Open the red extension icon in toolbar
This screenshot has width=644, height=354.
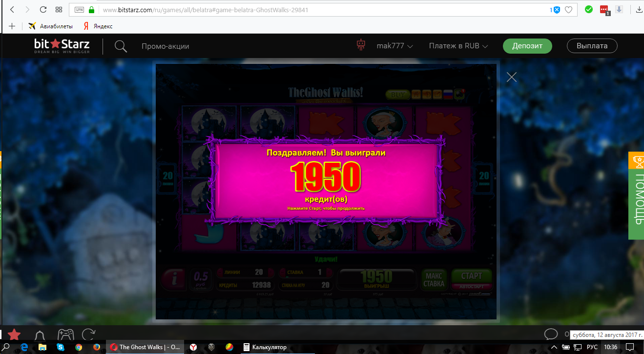tap(604, 10)
